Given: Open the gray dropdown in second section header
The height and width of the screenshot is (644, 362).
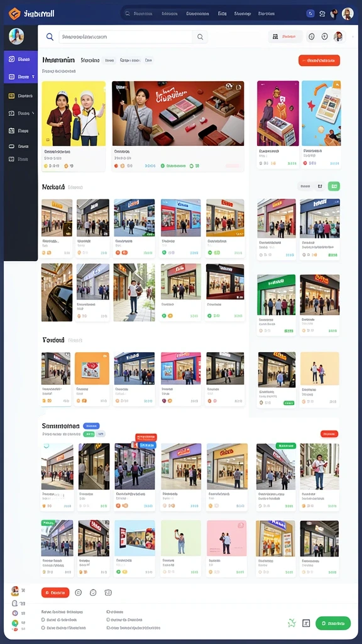Looking at the screenshot, I should click(305, 186).
